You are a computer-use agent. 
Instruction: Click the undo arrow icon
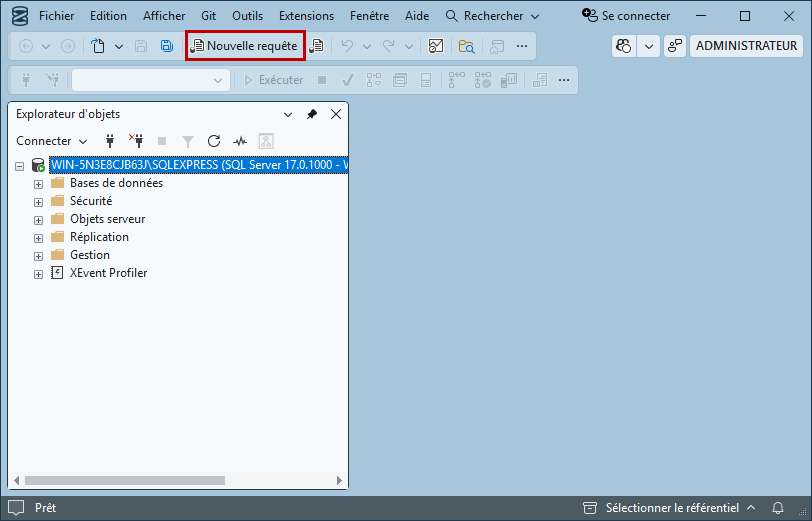pyautogui.click(x=347, y=46)
